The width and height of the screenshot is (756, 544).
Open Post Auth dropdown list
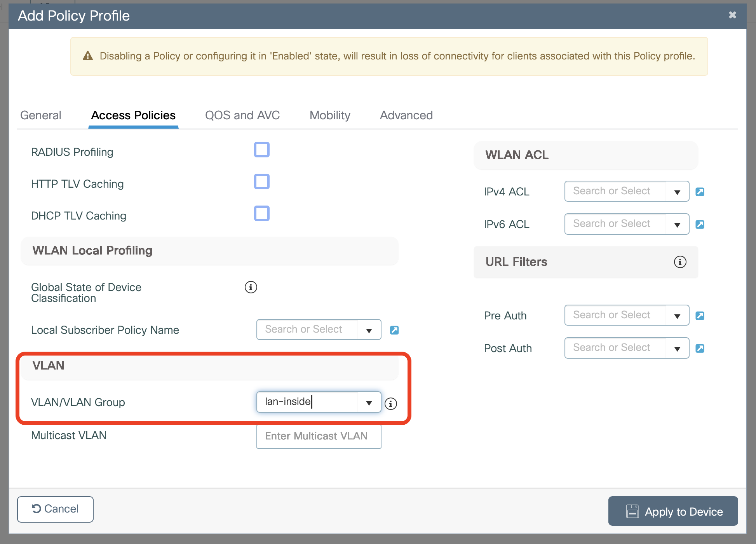click(x=677, y=348)
